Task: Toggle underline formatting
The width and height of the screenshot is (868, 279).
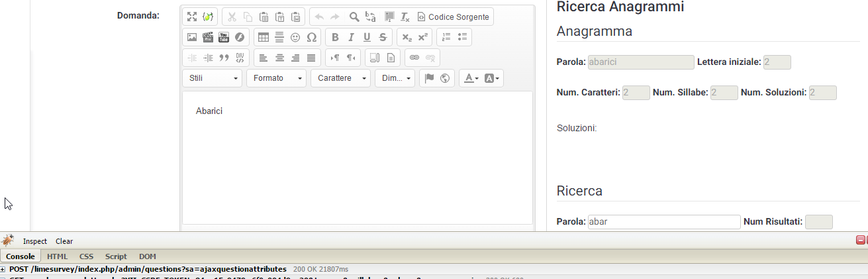Action: pyautogui.click(x=367, y=38)
